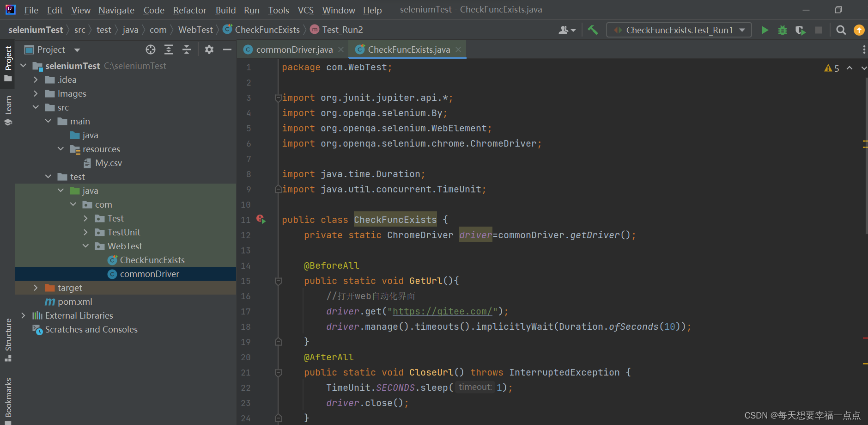Open the Tools menu
The image size is (868, 425).
[x=279, y=10]
